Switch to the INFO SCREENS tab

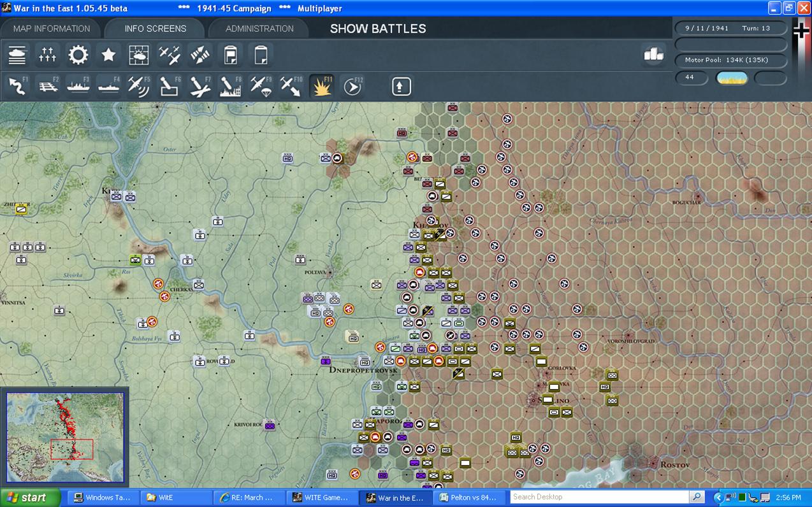tap(156, 29)
